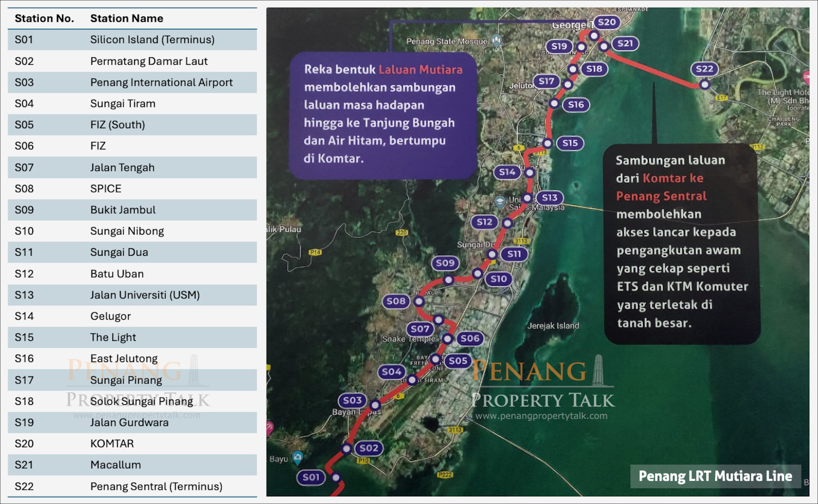Click the Penang State Mosque map pin

pos(495,40)
